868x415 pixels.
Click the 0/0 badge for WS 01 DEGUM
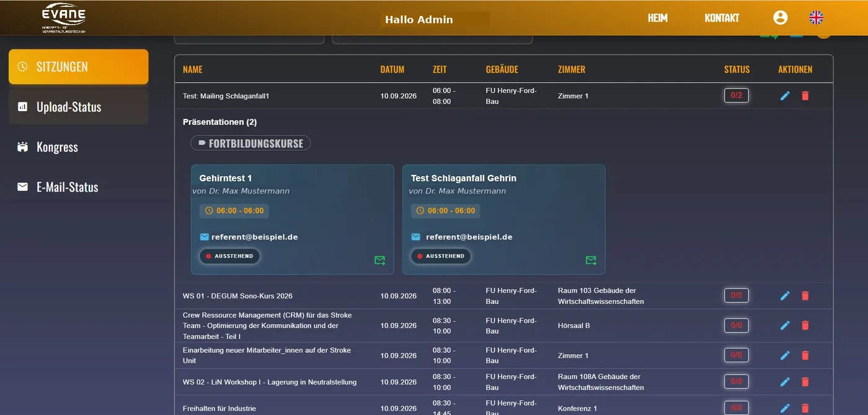[x=737, y=296]
